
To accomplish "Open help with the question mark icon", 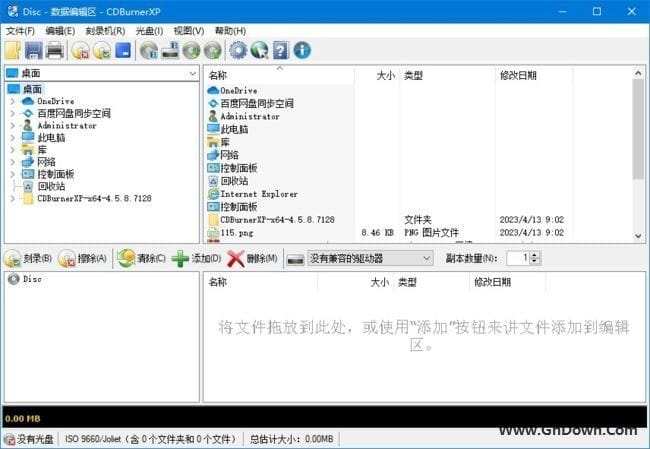I will pos(281,50).
